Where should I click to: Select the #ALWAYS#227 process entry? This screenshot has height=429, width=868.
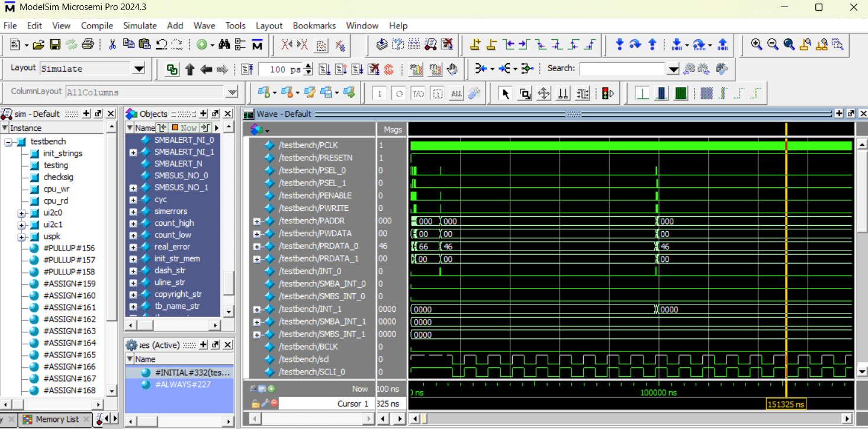(182, 385)
